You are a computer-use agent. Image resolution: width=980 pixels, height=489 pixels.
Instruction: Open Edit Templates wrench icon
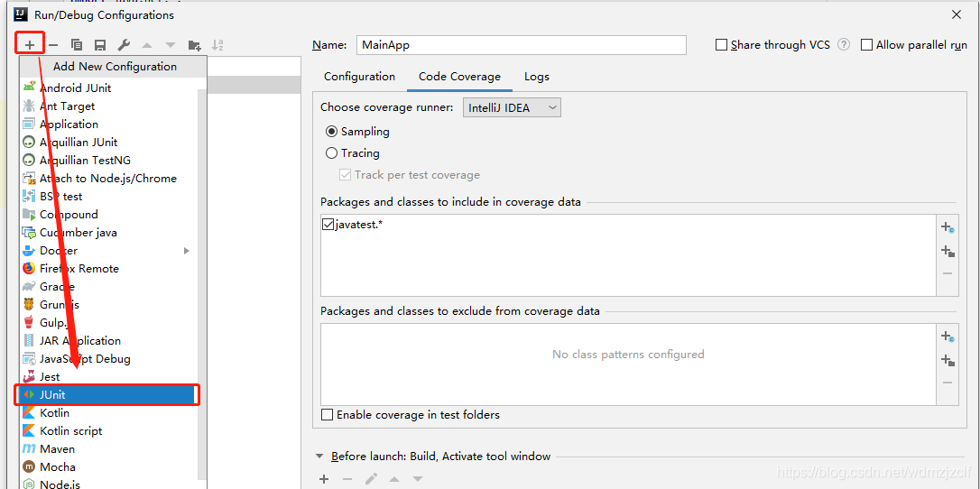[x=124, y=45]
